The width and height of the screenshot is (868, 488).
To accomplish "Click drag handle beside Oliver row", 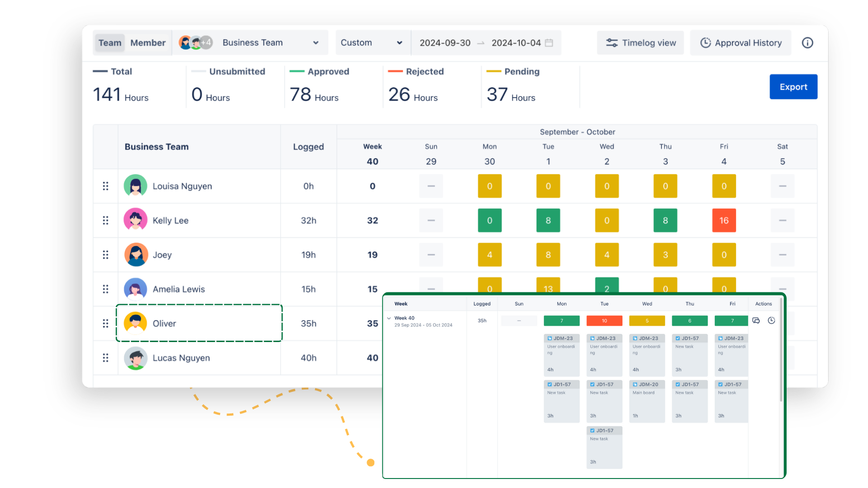I will [x=105, y=324].
